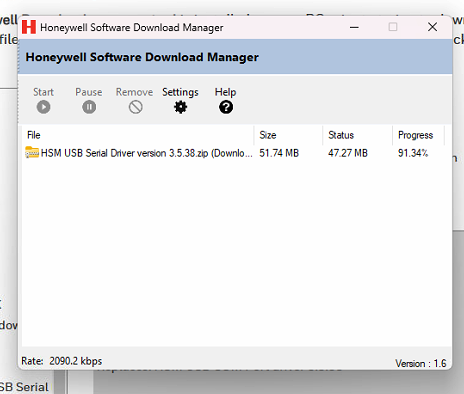This screenshot has height=394, width=464.
Task: Click the Settings label in toolbar
Action: [180, 92]
